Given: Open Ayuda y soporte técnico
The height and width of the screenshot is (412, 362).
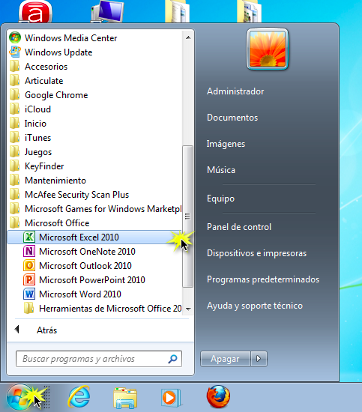Looking at the screenshot, I should click(x=255, y=306).
